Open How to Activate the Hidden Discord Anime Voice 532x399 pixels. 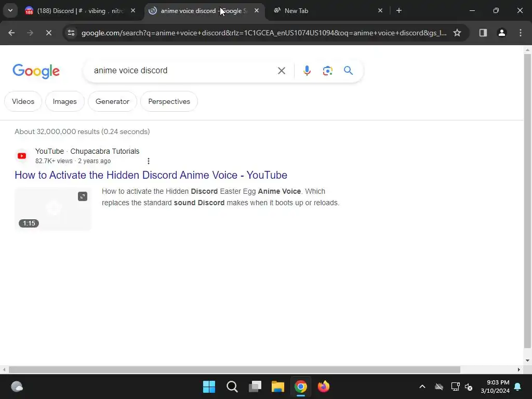click(151, 175)
